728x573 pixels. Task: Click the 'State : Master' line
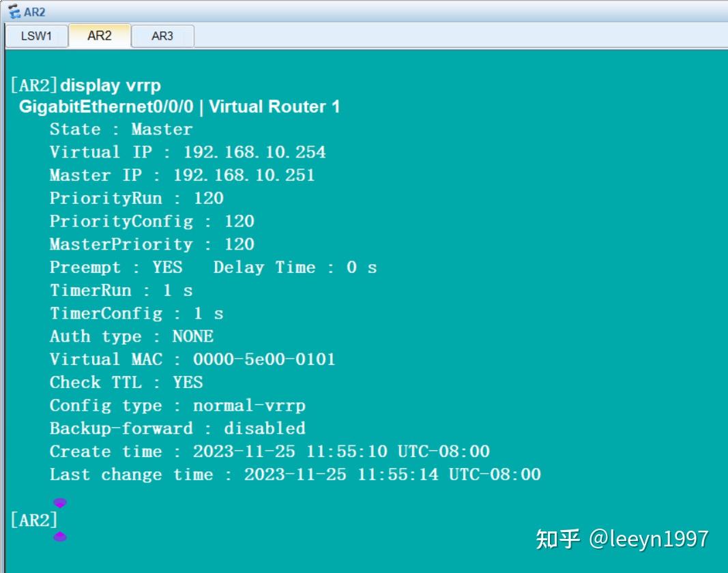121,129
